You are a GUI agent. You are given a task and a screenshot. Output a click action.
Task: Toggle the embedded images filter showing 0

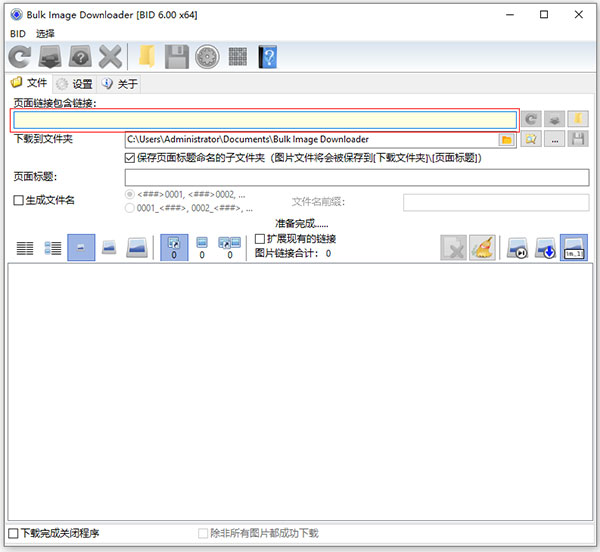[x=202, y=248]
